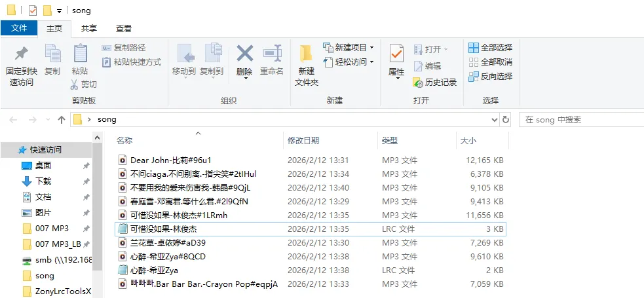Switch to the Share ribbon tab

(x=89, y=29)
